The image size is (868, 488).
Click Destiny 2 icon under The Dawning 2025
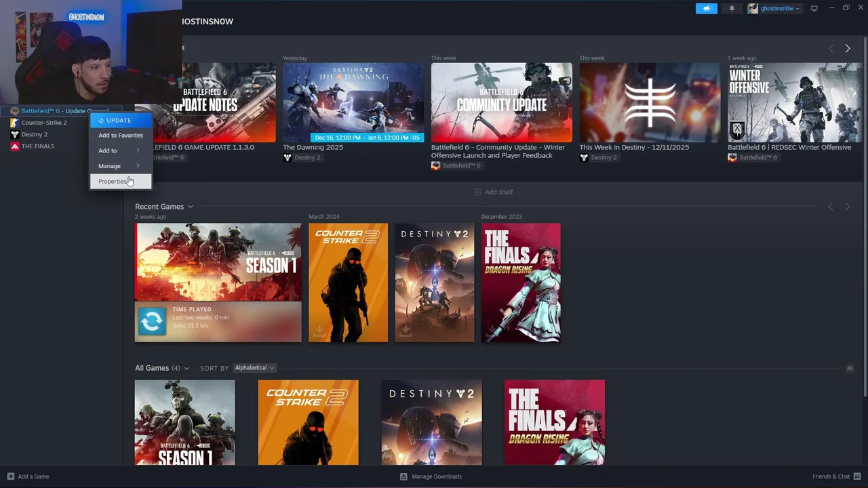pyautogui.click(x=288, y=157)
